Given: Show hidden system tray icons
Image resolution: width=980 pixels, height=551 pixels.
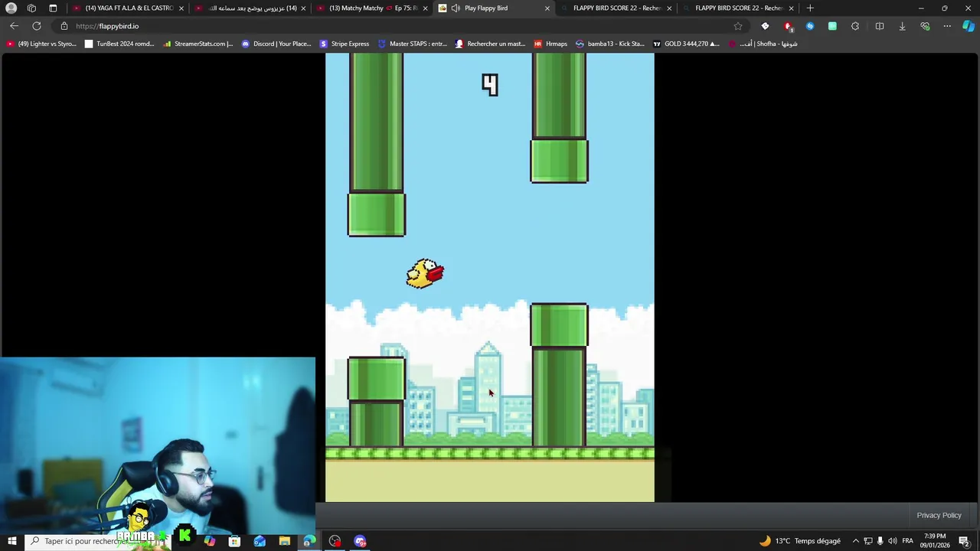Looking at the screenshot, I should click(856, 541).
